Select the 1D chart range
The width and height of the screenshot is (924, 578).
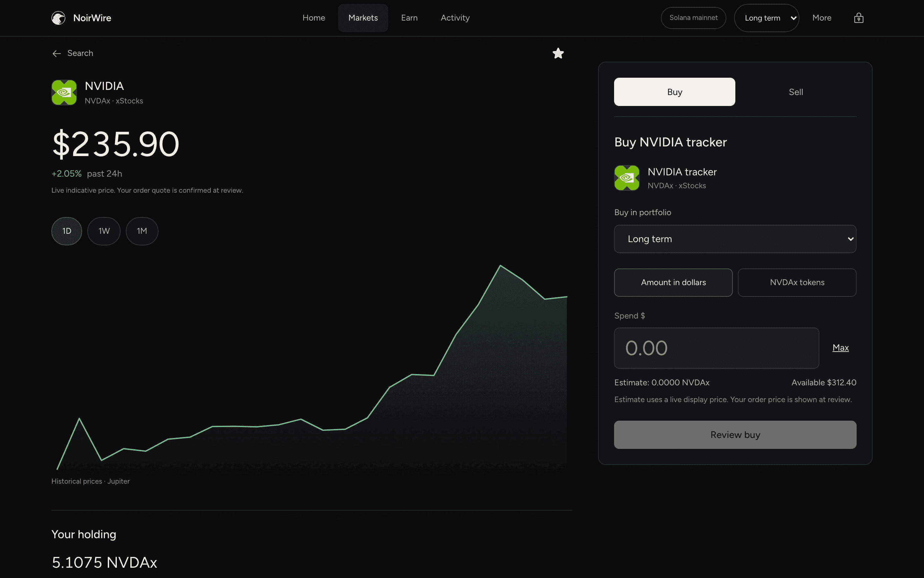(67, 231)
